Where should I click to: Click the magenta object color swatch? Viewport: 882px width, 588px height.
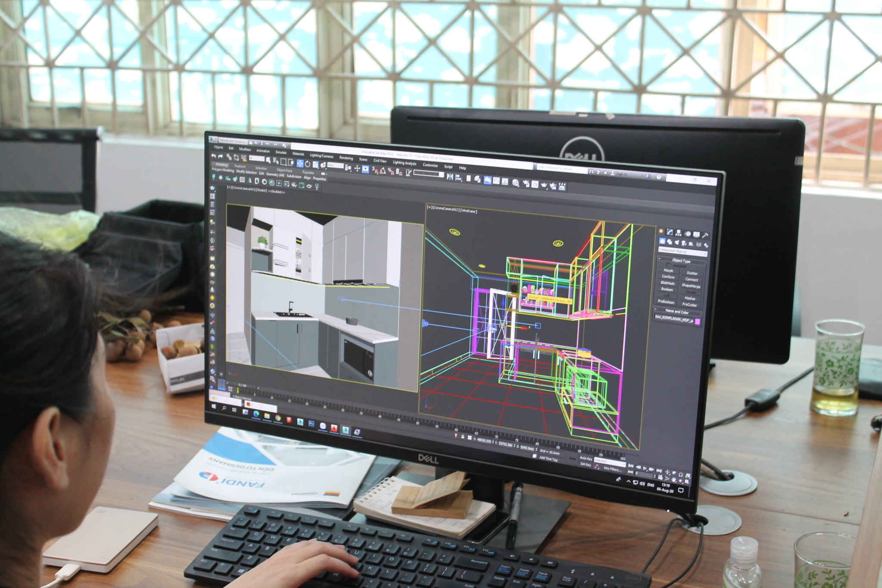tap(697, 322)
